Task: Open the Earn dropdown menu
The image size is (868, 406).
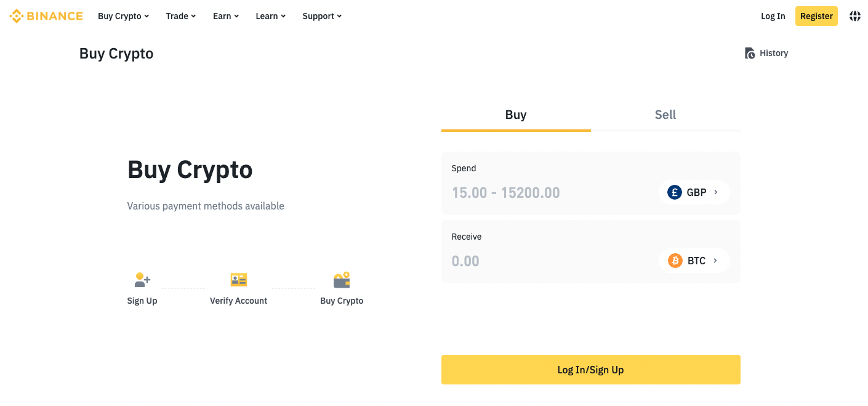Action: (x=225, y=16)
